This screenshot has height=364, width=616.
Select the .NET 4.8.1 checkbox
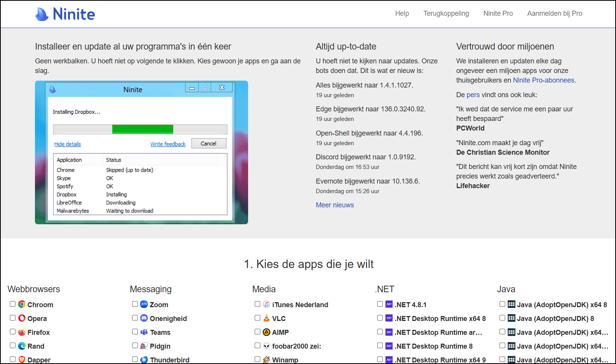tap(380, 304)
